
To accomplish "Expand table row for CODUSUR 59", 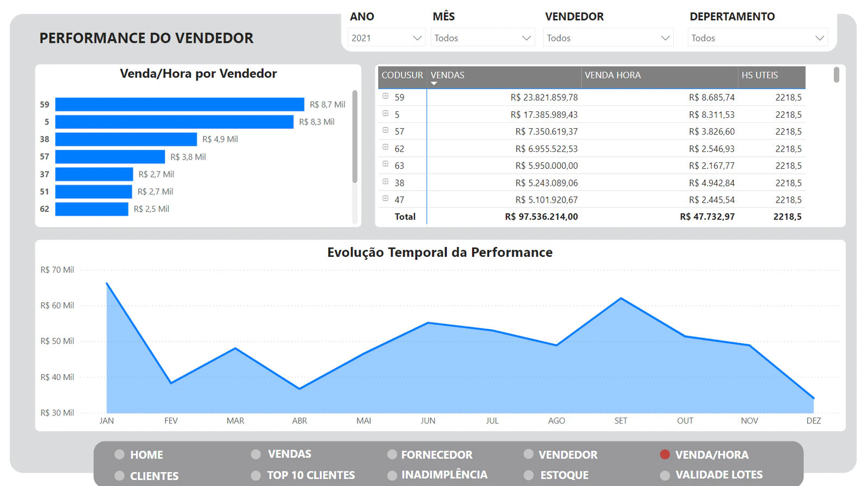I will point(386,96).
